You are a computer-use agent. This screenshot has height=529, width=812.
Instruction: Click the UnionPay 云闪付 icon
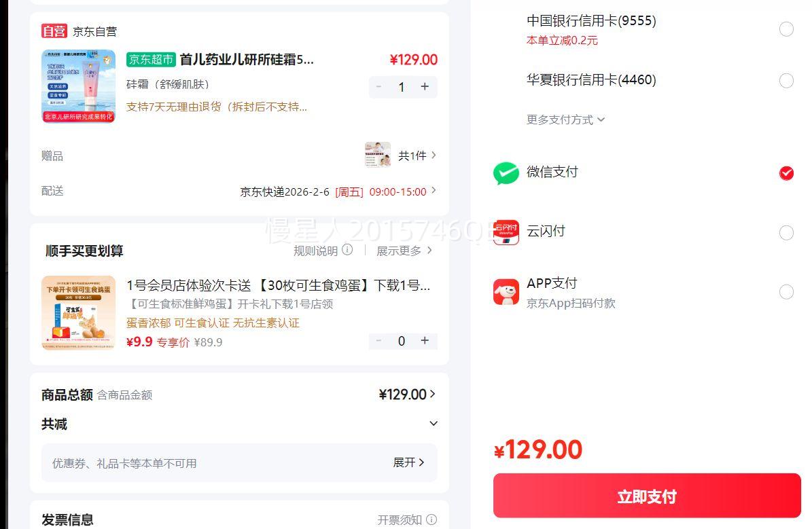point(506,232)
